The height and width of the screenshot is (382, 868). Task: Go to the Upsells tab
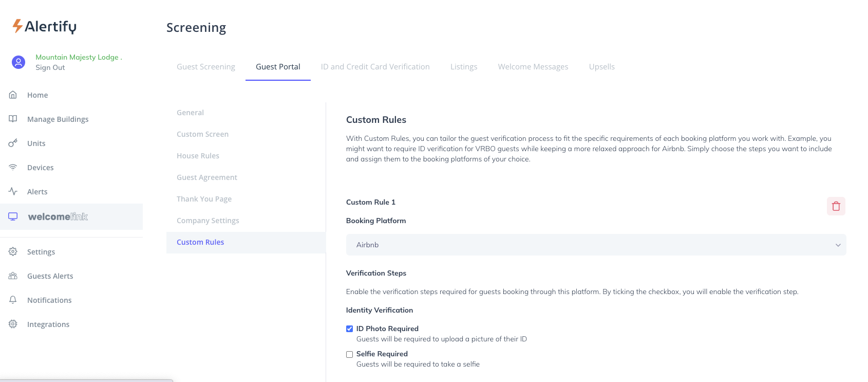click(601, 67)
